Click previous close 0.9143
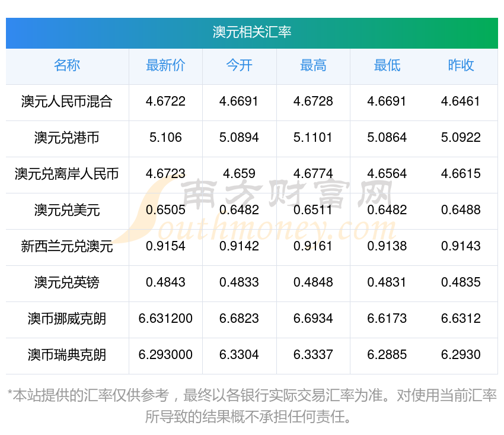504x435 pixels. pyautogui.click(x=461, y=246)
